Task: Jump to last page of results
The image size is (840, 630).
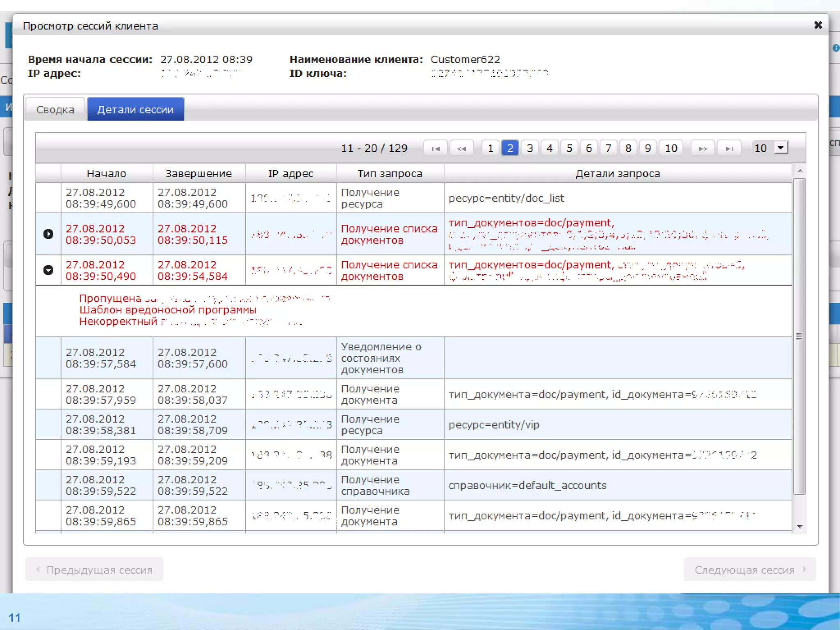Action: coord(729,148)
